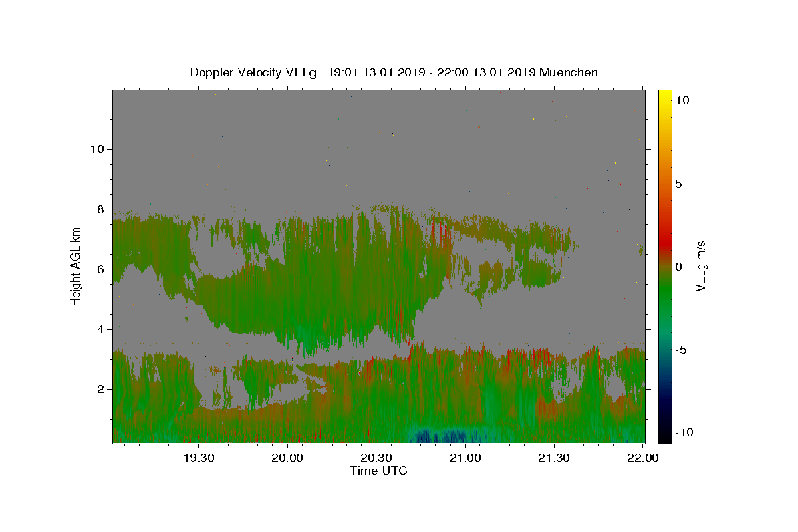Click the colorbar label 'VELg m/s'
Viewport: 798px width, 532px height.
pyautogui.click(x=700, y=266)
